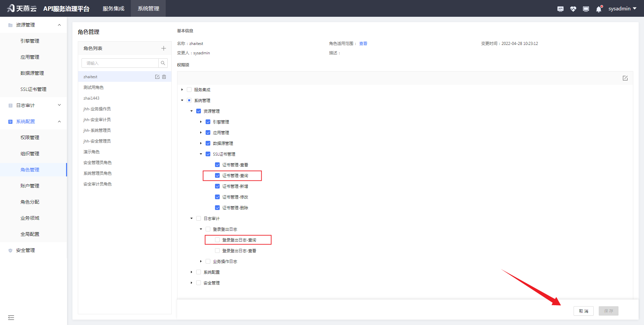644x325 pixels.
Task: Expand the 服务集成 permission tree node
Action: point(182,90)
